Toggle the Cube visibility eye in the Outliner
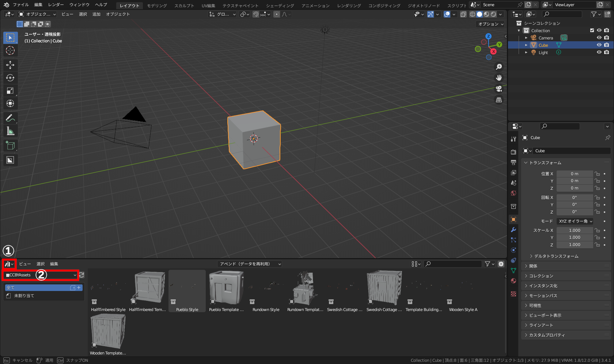The image size is (614, 364). click(599, 45)
